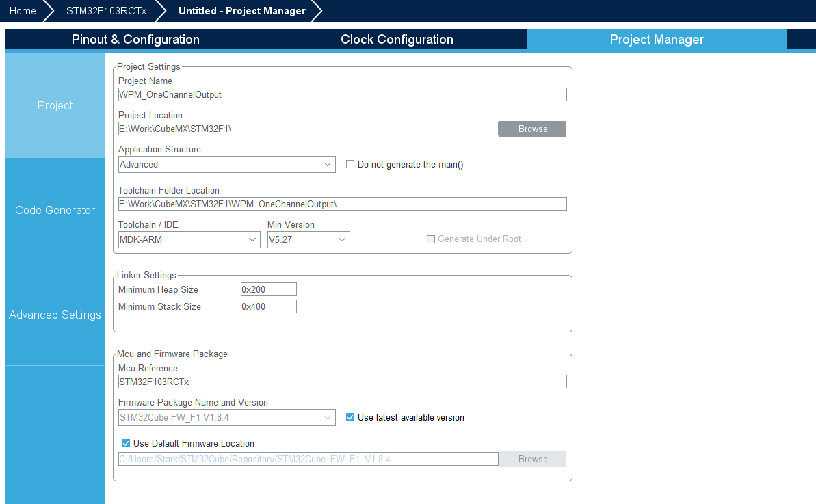The width and height of the screenshot is (816, 504).
Task: Click the Mcu Reference field
Action: pyautogui.click(x=343, y=382)
